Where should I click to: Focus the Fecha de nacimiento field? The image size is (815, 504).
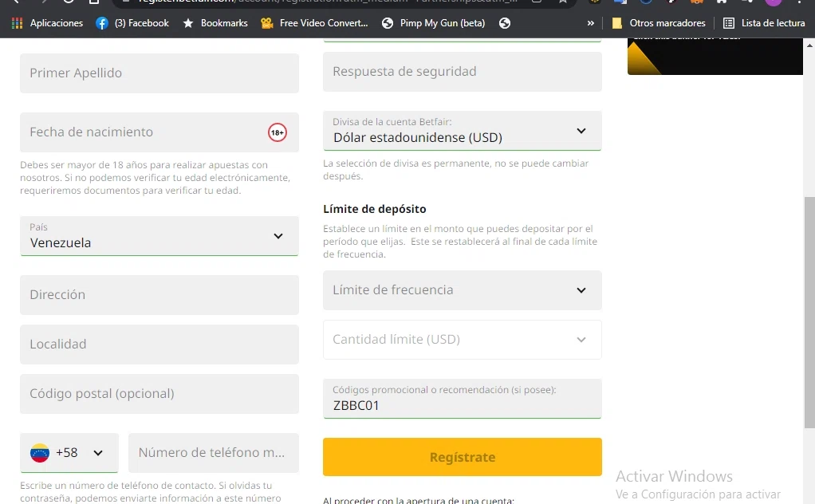tap(159, 132)
